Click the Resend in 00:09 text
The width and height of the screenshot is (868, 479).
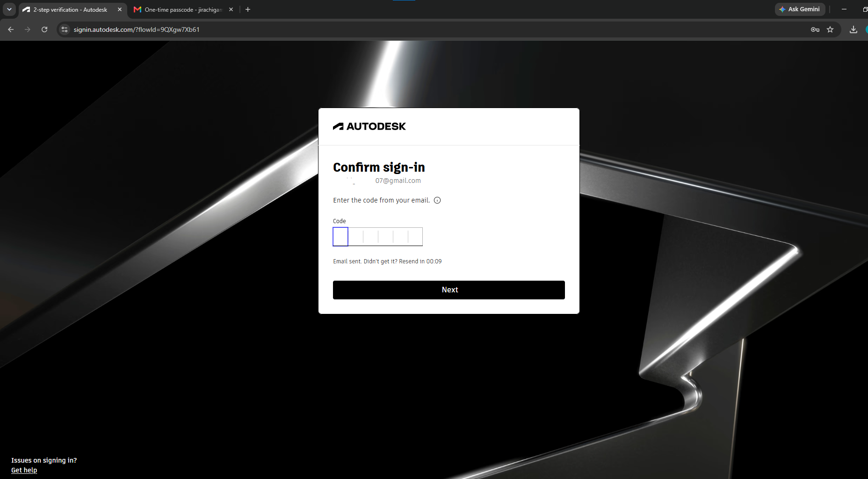[x=420, y=261]
